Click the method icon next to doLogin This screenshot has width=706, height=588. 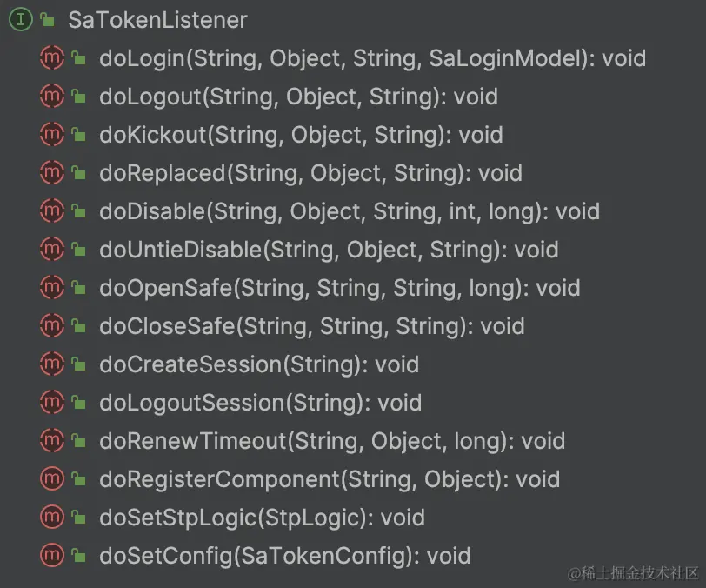point(52,58)
